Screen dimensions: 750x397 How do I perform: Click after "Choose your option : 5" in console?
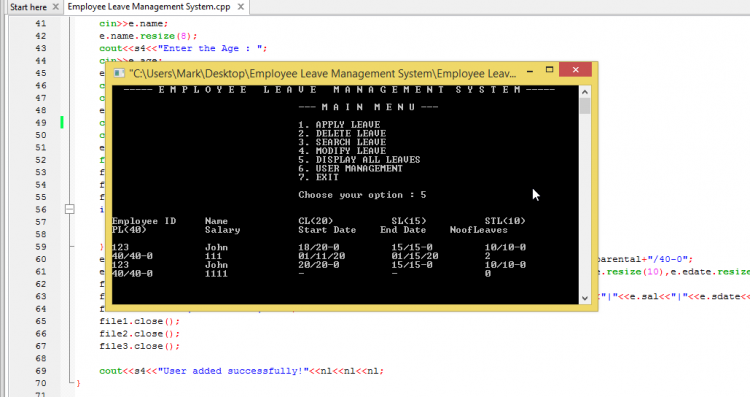(x=429, y=195)
